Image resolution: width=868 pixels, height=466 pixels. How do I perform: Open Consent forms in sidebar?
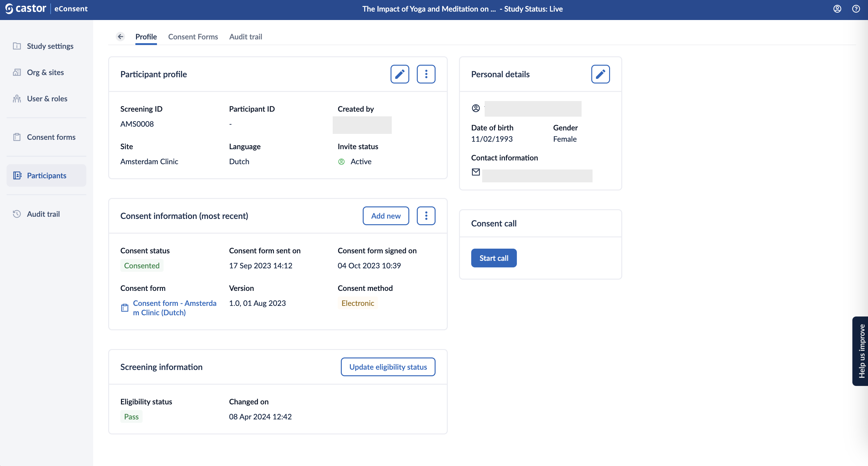47,137
